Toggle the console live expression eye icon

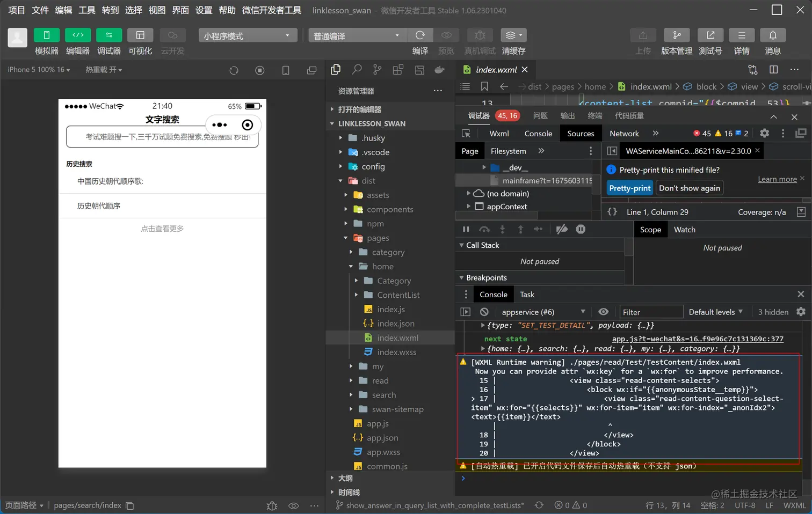[x=604, y=312]
